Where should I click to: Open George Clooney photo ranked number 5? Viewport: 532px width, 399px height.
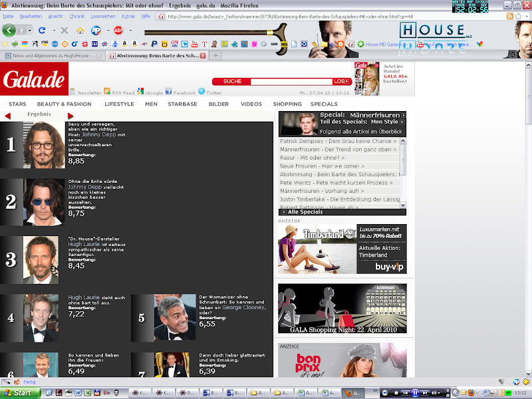coord(175,317)
